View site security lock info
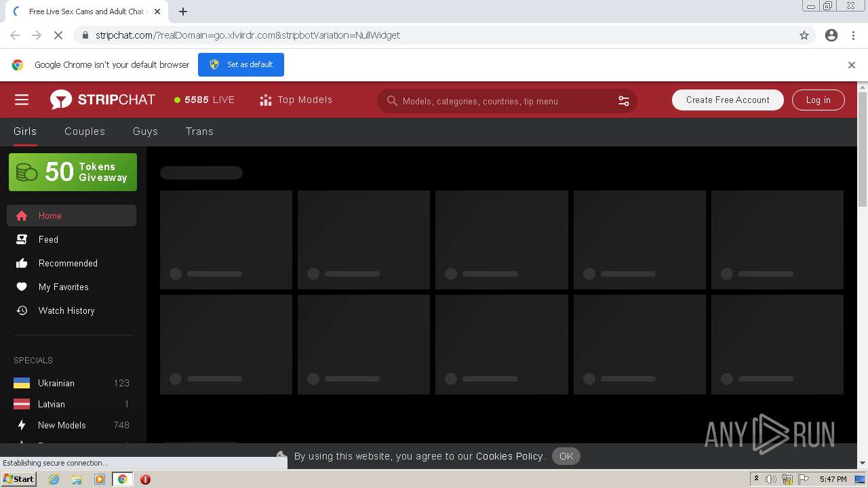868x488 pixels. [85, 35]
